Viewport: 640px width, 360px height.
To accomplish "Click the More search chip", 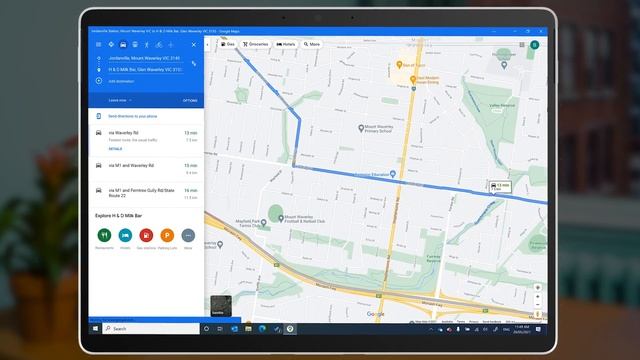I will 312,44.
